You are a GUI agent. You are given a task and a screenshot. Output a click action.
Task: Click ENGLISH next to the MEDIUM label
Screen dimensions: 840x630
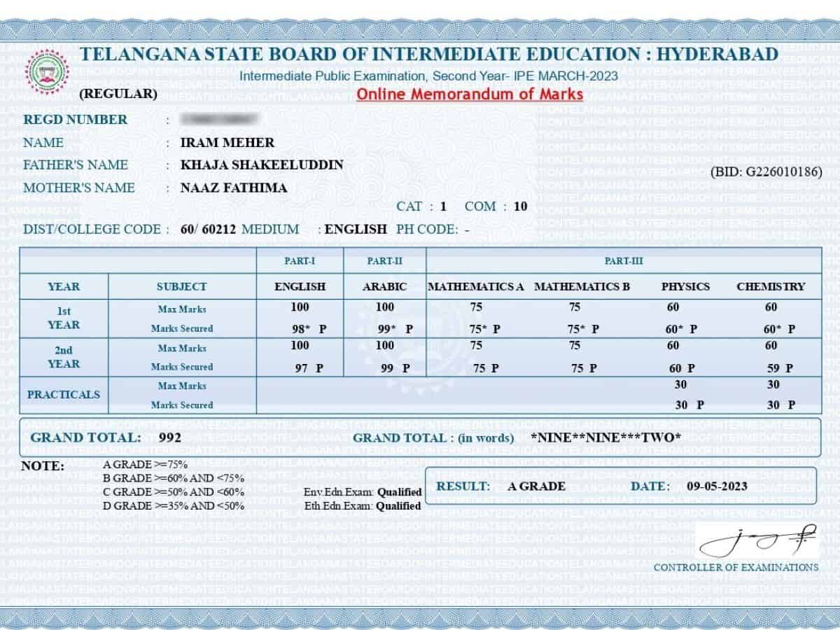[x=356, y=229]
